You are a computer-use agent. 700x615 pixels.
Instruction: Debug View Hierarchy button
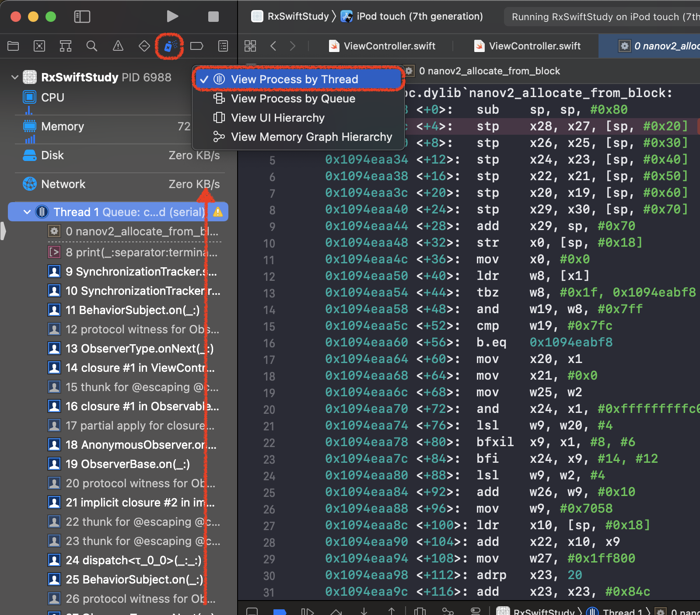point(420,611)
